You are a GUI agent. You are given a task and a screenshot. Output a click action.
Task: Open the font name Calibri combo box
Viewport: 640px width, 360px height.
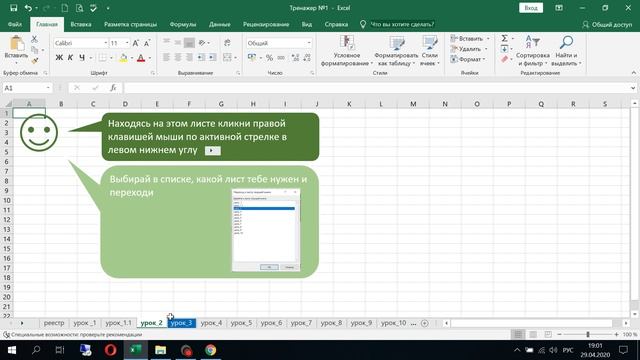coord(81,43)
